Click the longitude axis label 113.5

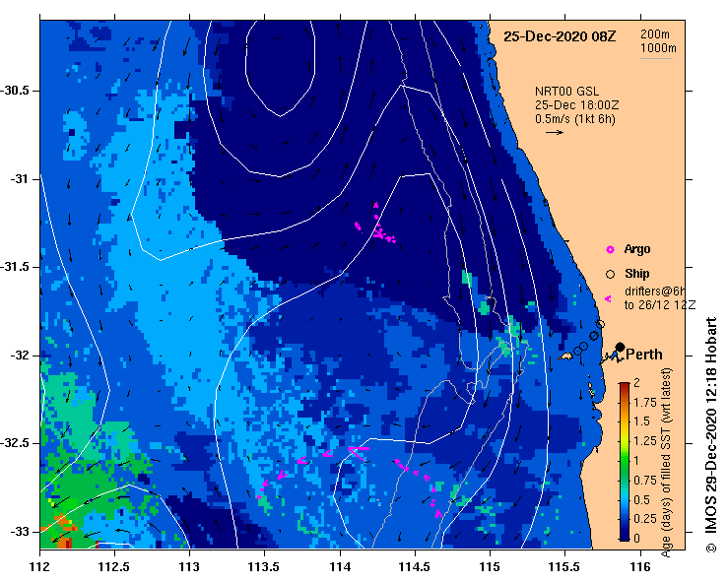tap(264, 567)
